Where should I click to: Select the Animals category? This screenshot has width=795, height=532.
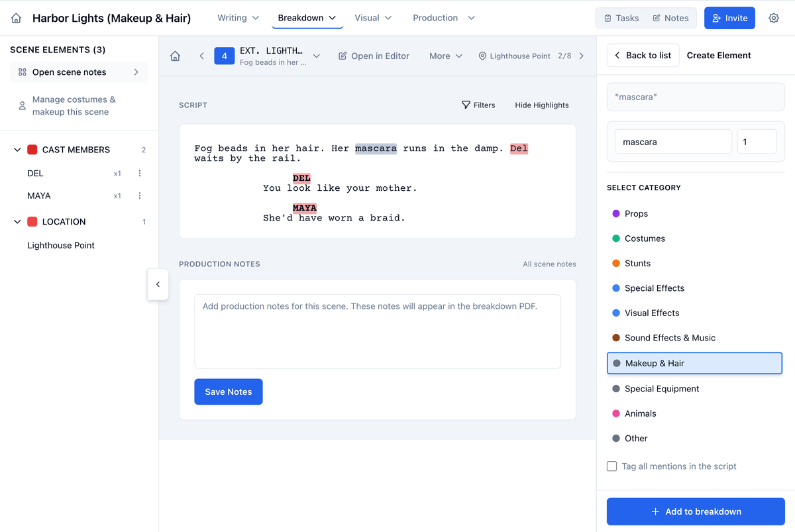(x=695, y=413)
